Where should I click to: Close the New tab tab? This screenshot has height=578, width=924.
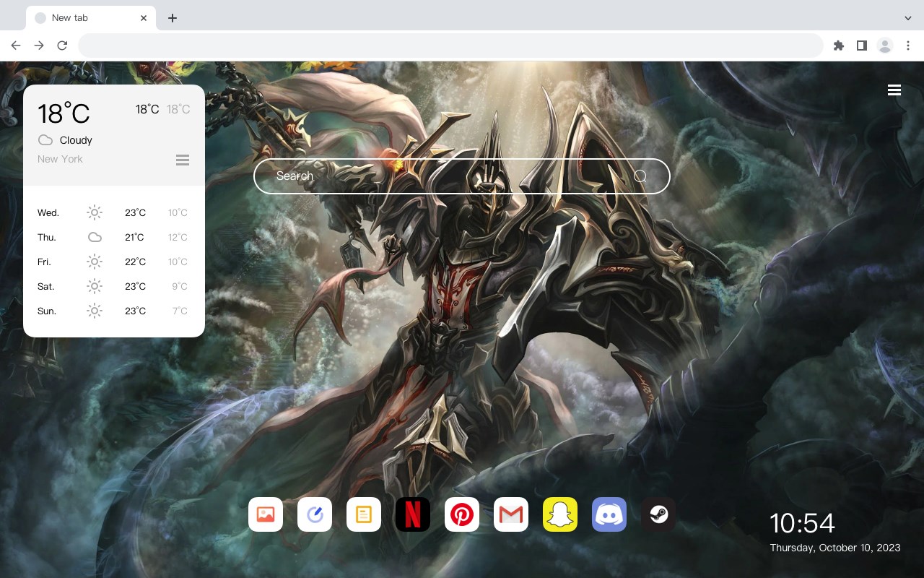coord(144,18)
